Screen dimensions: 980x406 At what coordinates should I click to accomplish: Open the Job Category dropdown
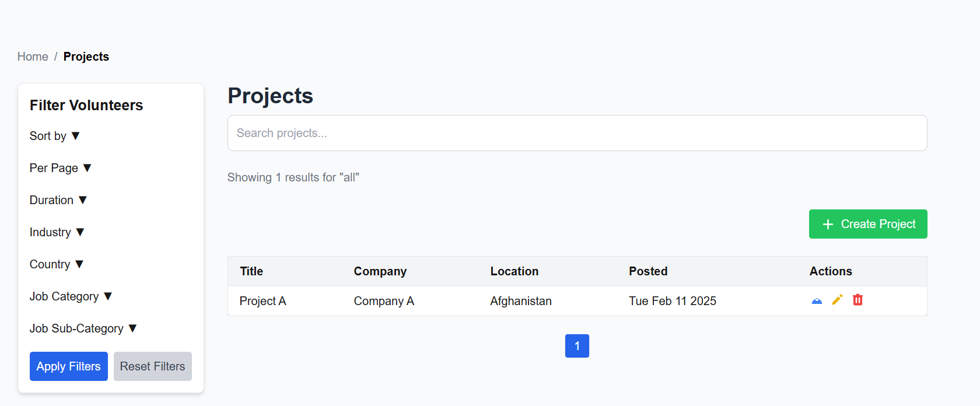click(x=71, y=296)
